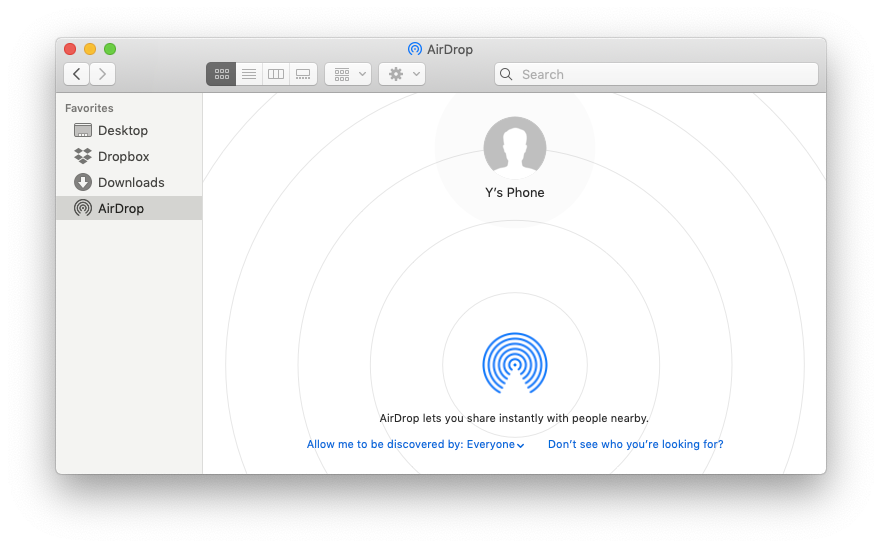This screenshot has height=548, width=882.
Task: Go forward with the right arrow button
Action: 102,74
